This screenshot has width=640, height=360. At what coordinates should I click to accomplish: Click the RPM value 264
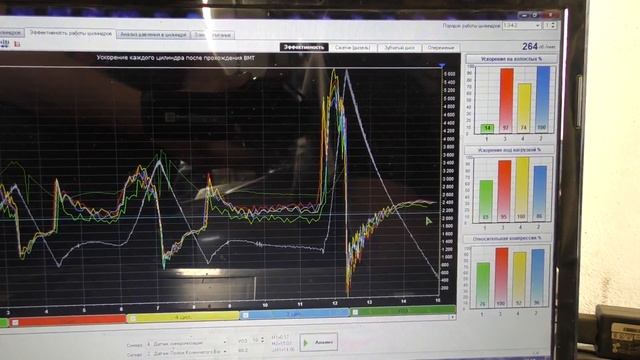(530, 47)
